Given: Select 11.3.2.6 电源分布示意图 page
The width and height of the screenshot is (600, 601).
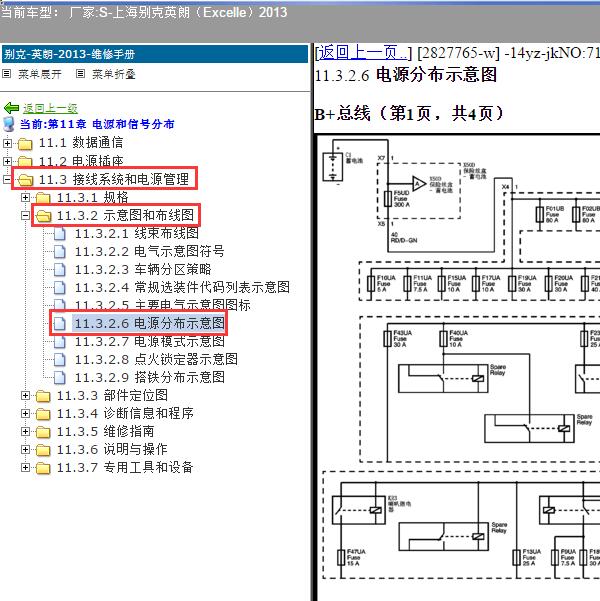Looking at the screenshot, I should coord(149,323).
